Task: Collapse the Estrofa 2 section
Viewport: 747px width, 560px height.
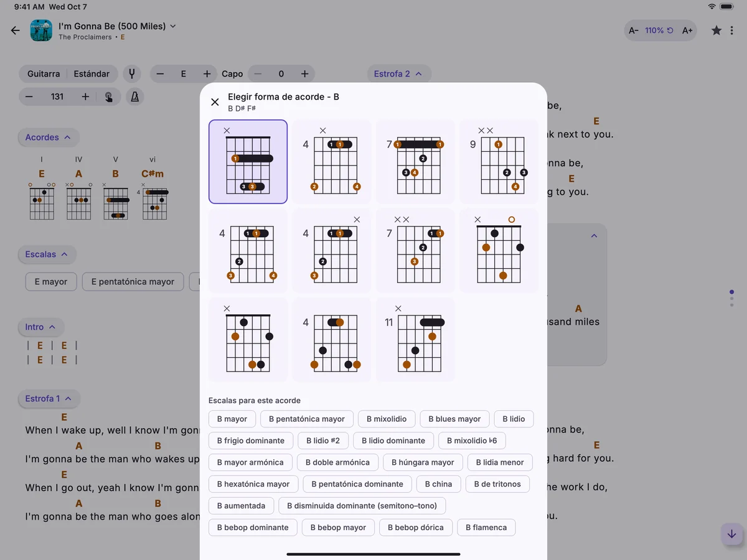Action: pos(398,74)
